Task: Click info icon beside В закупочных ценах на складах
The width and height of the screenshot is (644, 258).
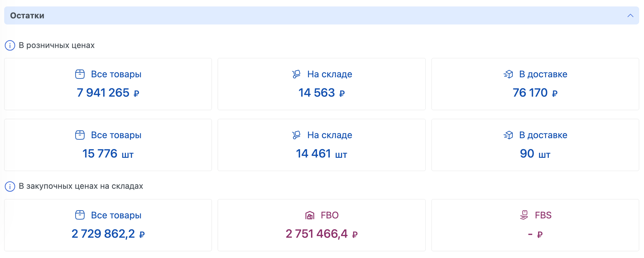Action: click(10, 186)
